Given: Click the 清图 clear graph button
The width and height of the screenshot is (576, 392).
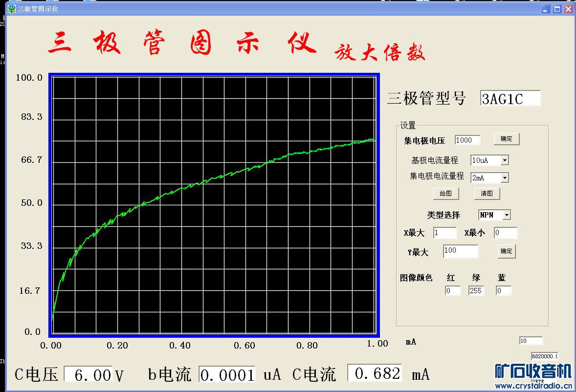Looking at the screenshot, I should point(487,194).
